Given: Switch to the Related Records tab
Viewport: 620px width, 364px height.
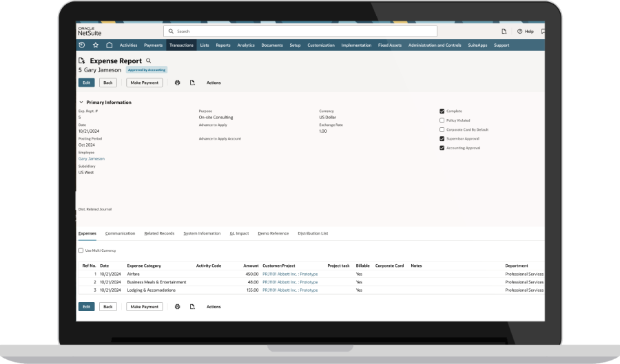Looking at the screenshot, I should click(159, 233).
